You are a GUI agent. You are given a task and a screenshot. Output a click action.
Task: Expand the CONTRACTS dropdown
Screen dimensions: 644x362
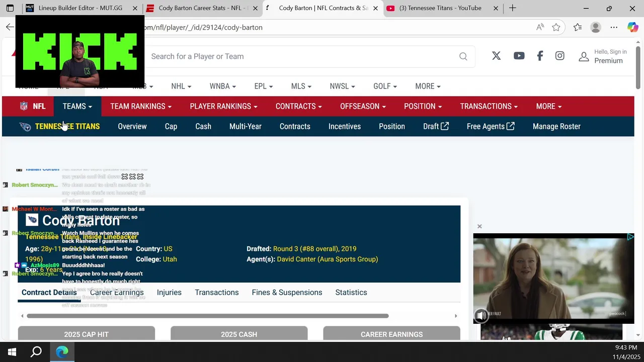pyautogui.click(x=299, y=106)
